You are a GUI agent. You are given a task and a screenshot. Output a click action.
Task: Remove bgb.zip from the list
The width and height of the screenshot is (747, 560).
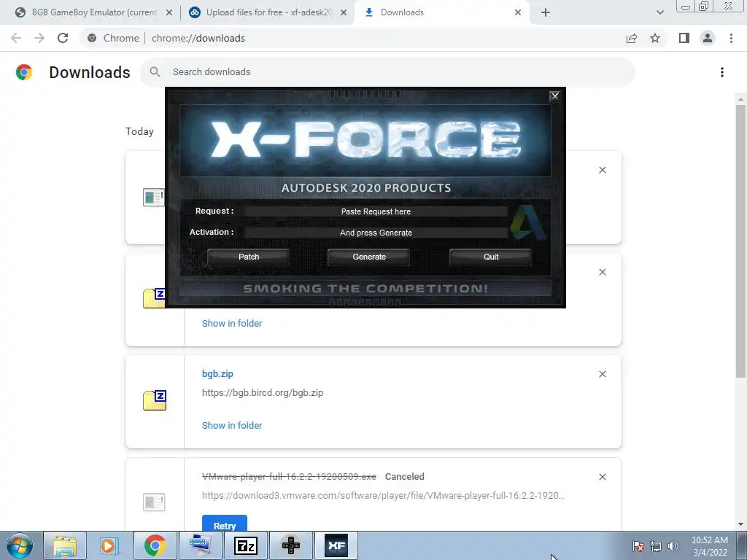(602, 374)
